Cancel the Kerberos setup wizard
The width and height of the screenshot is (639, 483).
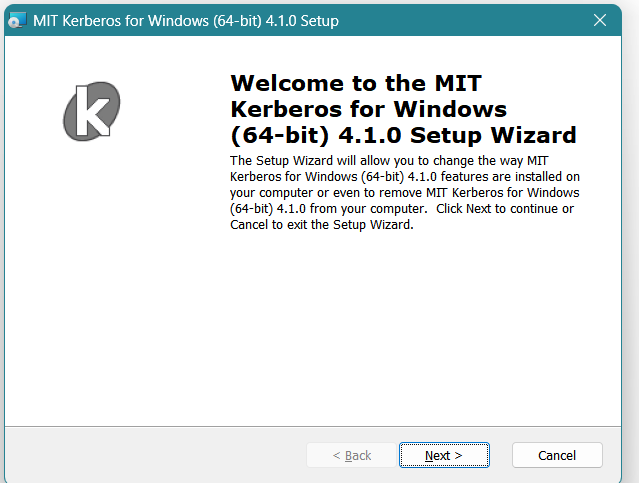pyautogui.click(x=557, y=455)
